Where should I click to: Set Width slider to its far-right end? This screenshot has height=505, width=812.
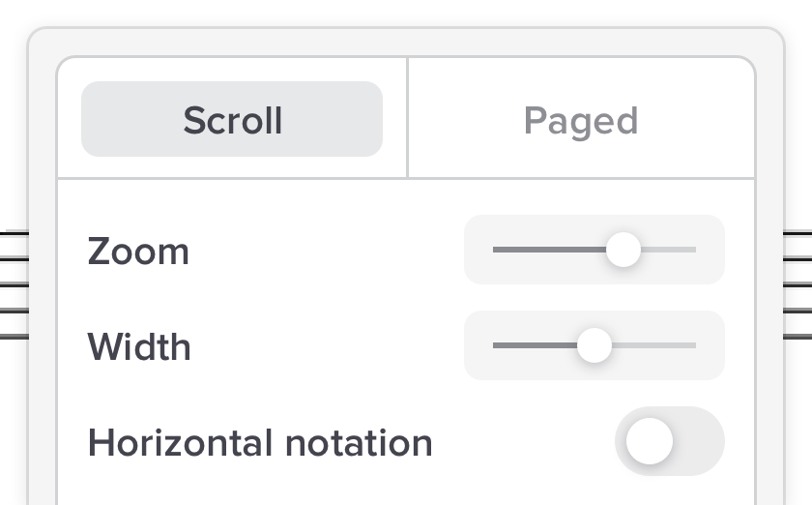coord(694,345)
